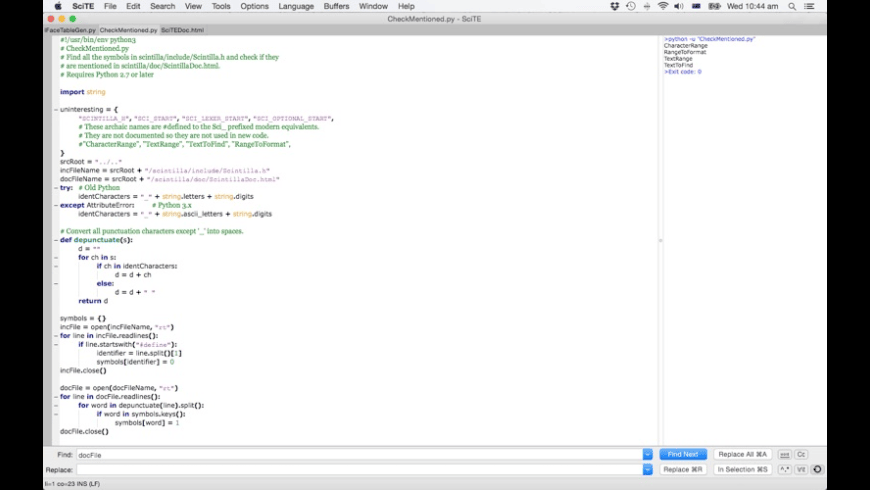870x490 pixels.
Task: Click the battery status icon
Action: (x=715, y=6)
